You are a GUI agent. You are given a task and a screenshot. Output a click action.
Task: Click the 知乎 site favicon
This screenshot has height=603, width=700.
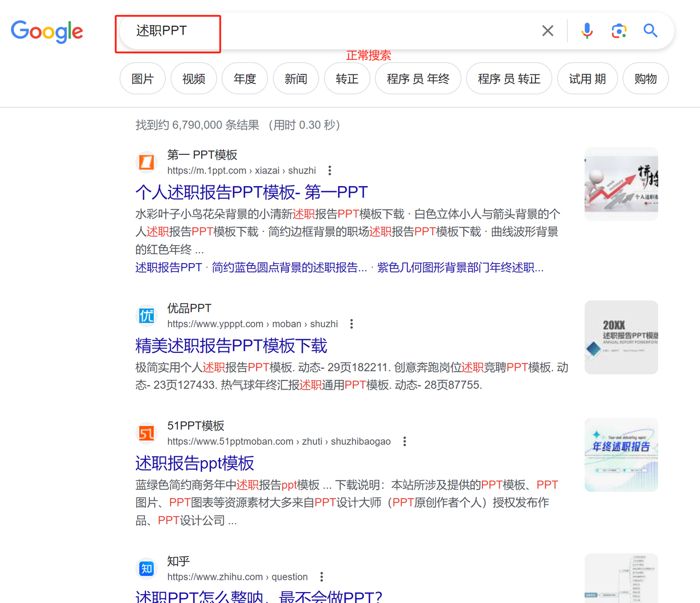tap(146, 569)
